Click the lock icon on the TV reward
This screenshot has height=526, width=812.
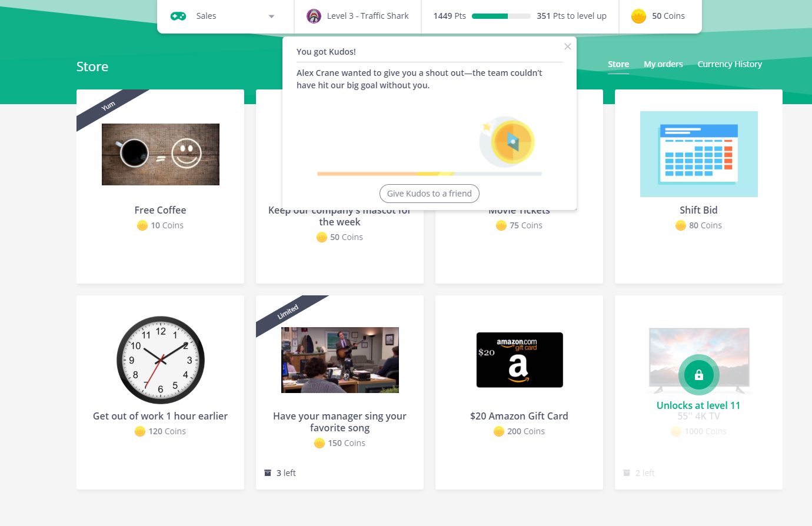pyautogui.click(x=699, y=375)
